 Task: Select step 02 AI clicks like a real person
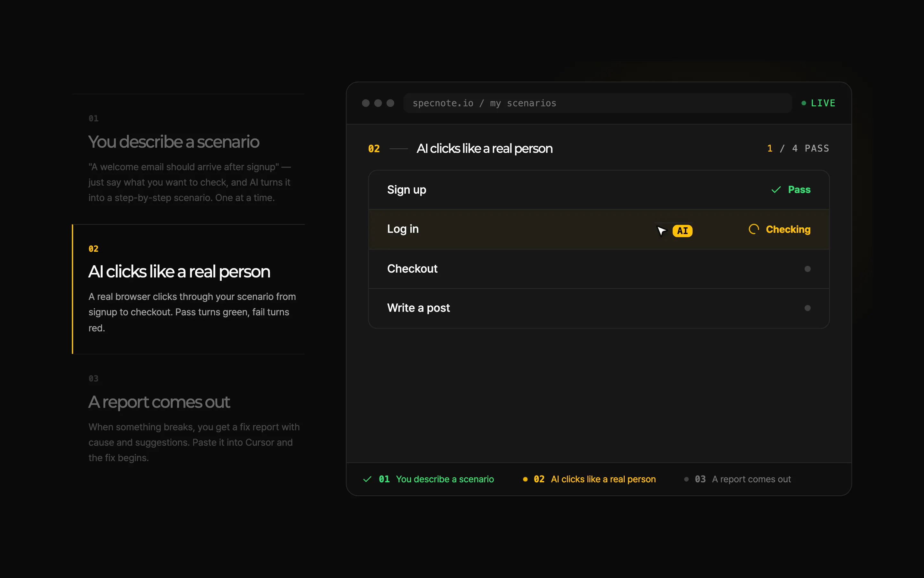(188, 289)
